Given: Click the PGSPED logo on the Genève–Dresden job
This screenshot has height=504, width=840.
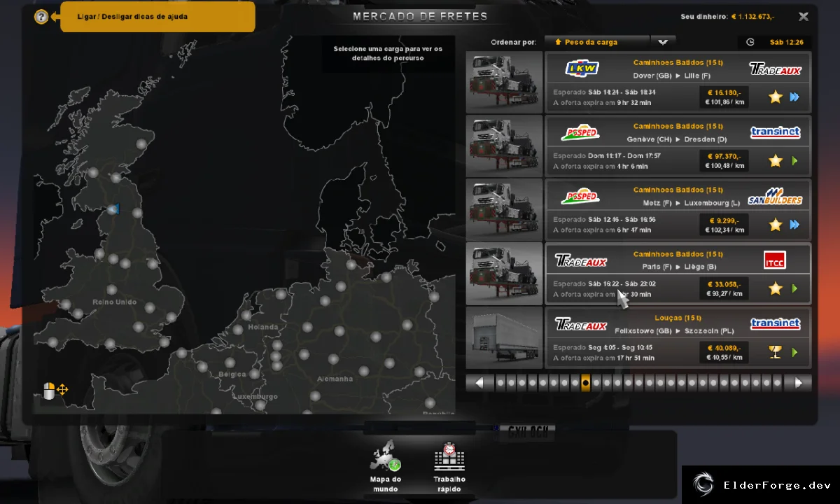Looking at the screenshot, I should [x=580, y=132].
